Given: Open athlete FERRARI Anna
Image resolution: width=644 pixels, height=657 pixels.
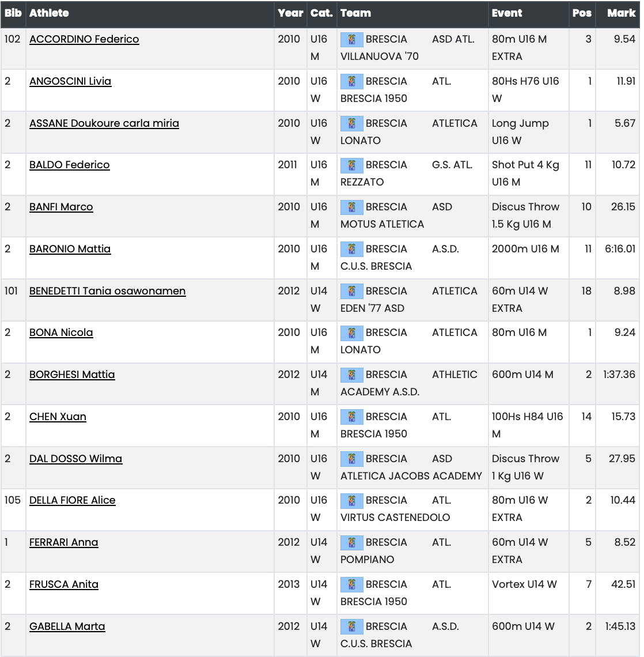Looking at the screenshot, I should 63,542.
